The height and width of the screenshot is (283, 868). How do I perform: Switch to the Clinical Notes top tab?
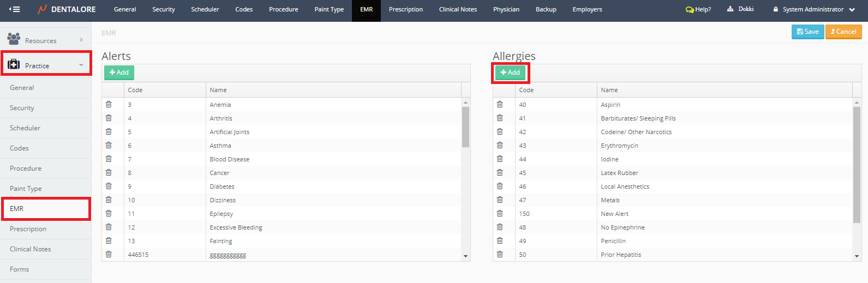click(x=458, y=9)
